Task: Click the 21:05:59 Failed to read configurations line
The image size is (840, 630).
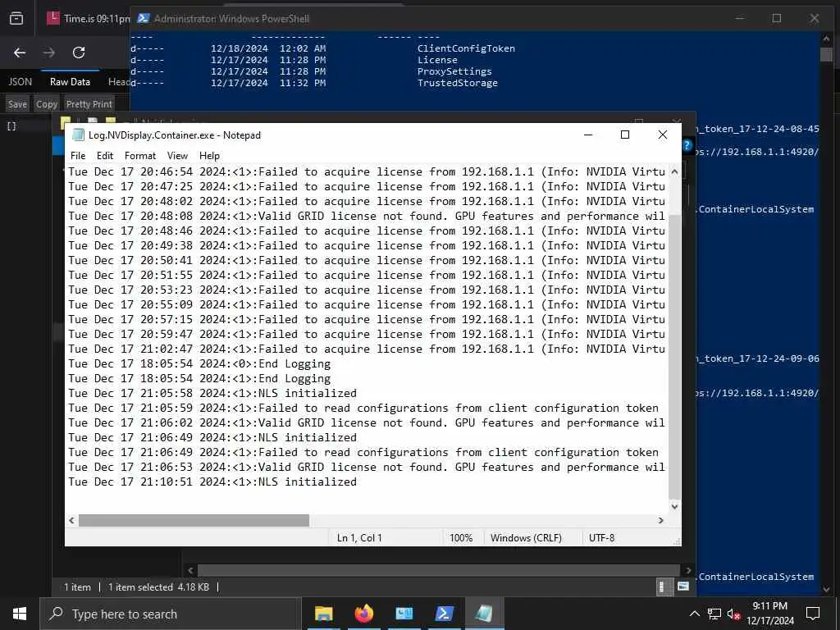Action: [x=363, y=408]
